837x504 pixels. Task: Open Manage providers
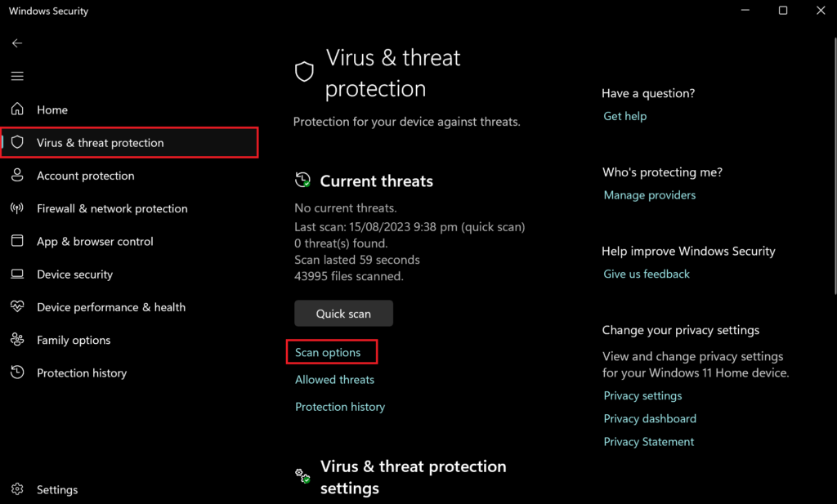click(x=649, y=194)
